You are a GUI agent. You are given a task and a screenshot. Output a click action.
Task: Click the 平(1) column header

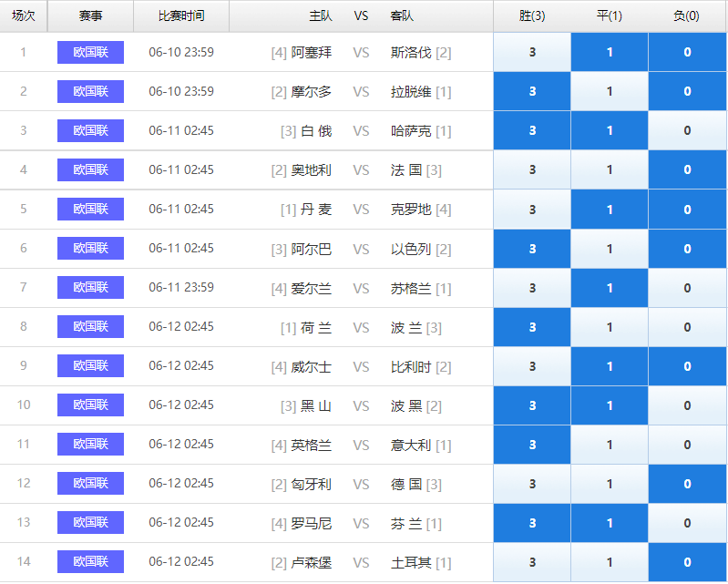coord(610,15)
